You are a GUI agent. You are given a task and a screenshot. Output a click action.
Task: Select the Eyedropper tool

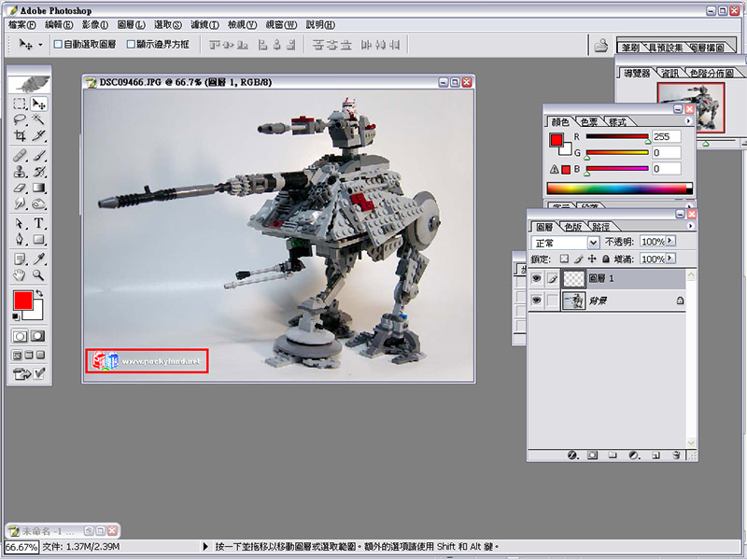tap(39, 259)
